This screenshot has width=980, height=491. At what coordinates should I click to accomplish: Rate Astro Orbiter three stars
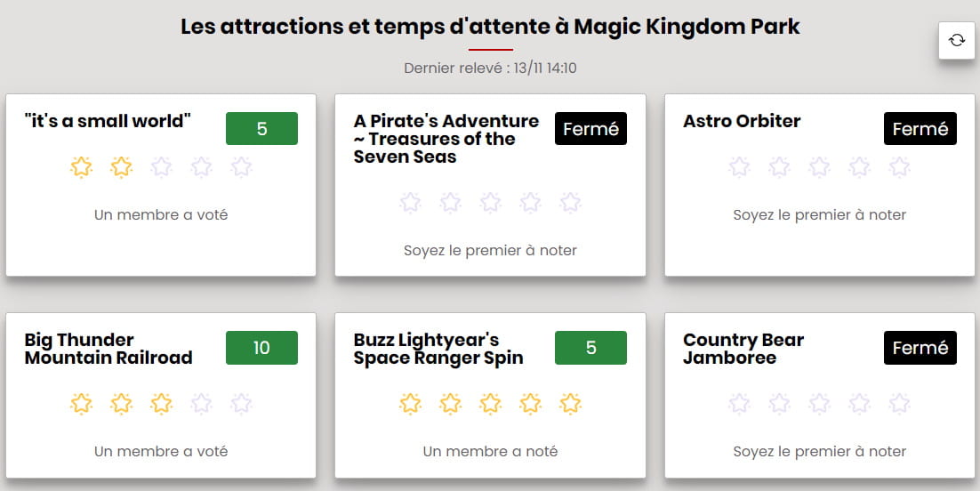coord(819,167)
